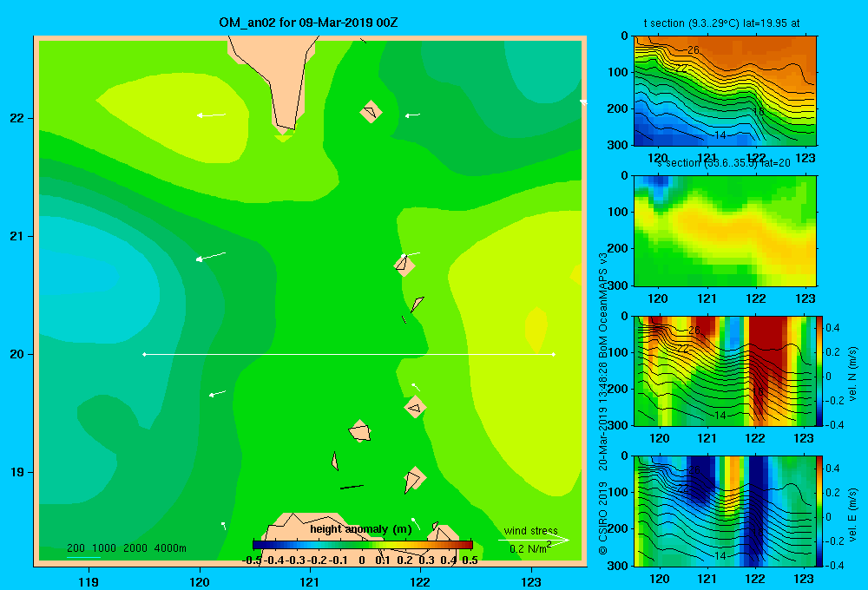This screenshot has height=590, width=868.
Task: Click the main map latitude label 22
Action: pyautogui.click(x=17, y=118)
